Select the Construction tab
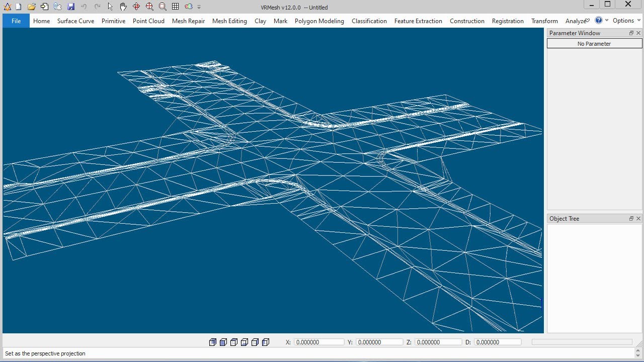Screen dimensions: 644x362 click(x=467, y=21)
